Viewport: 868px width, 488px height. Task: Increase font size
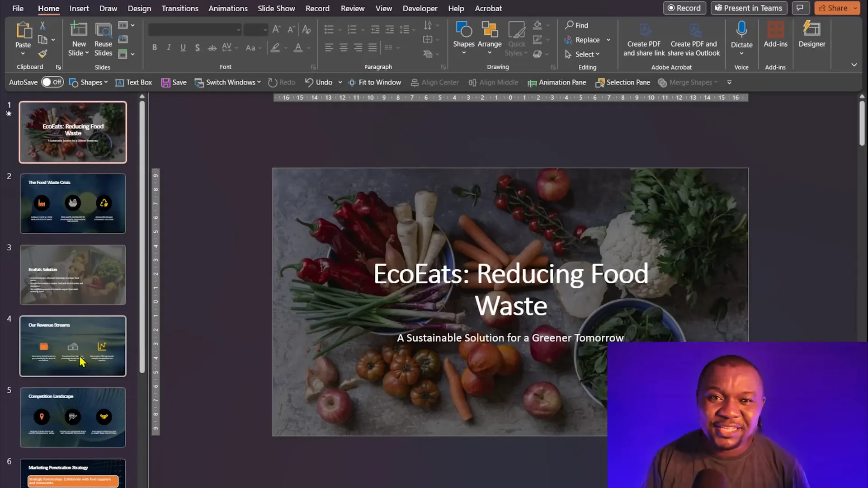click(x=277, y=30)
